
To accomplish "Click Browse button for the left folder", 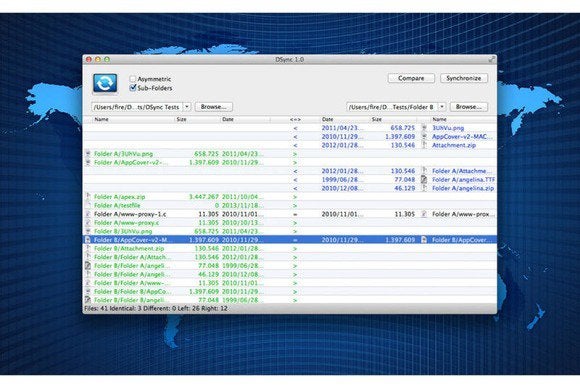I will click(214, 107).
